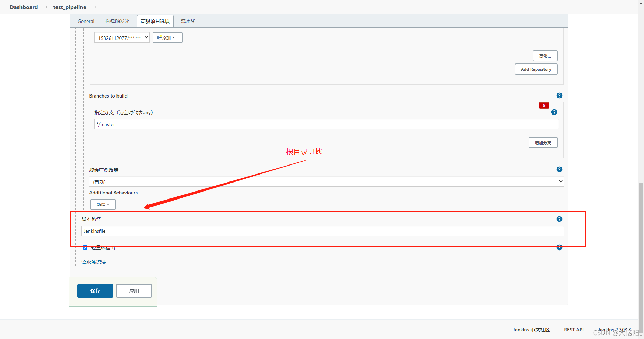Open help for 源码库浏览器

[x=559, y=169]
